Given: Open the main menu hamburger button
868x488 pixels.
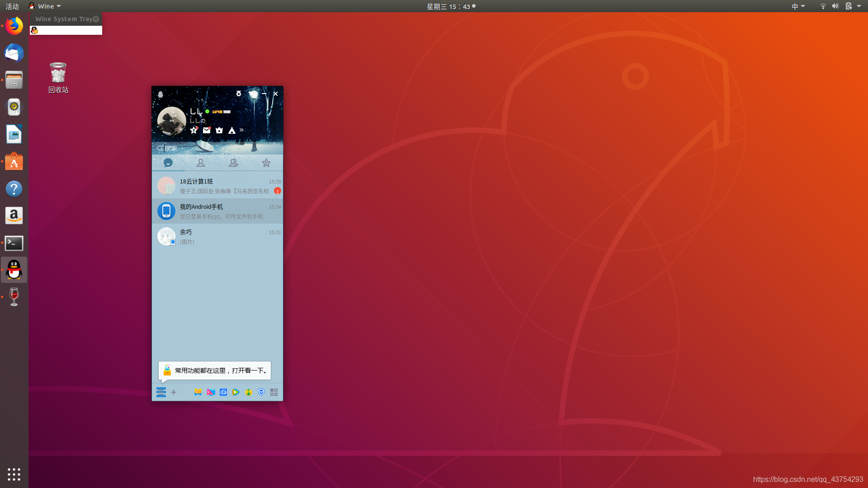Looking at the screenshot, I should tap(161, 392).
